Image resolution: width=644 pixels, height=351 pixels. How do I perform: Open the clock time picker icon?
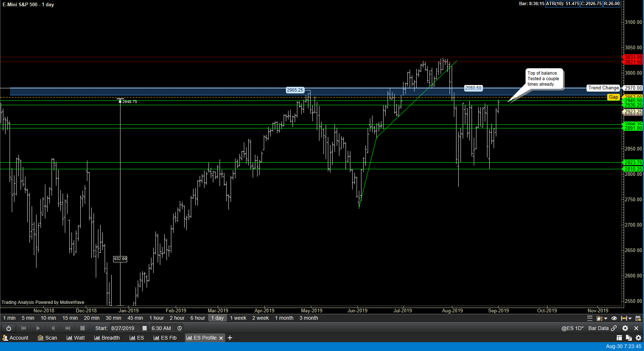pos(180,328)
